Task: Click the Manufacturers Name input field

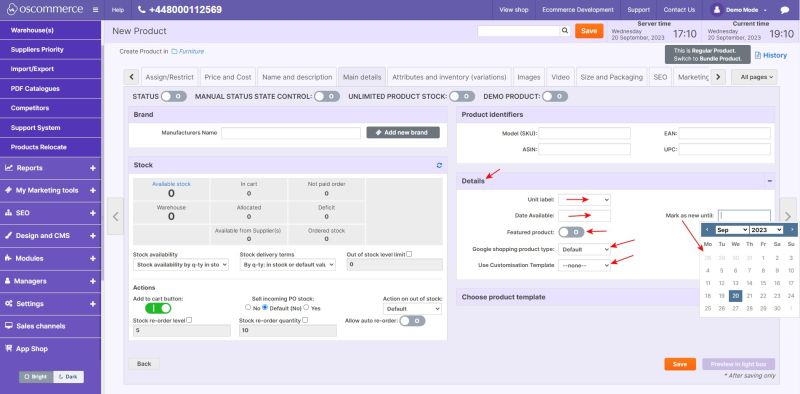Action: [x=291, y=133]
